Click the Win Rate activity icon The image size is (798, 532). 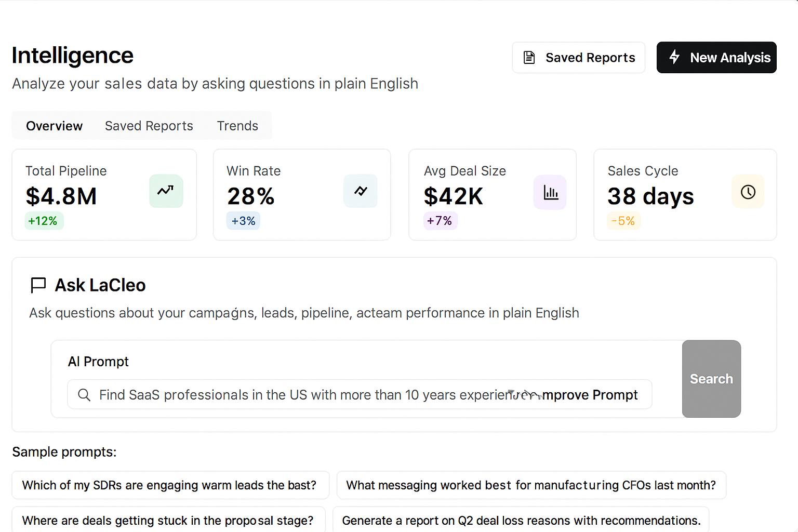[x=361, y=191]
